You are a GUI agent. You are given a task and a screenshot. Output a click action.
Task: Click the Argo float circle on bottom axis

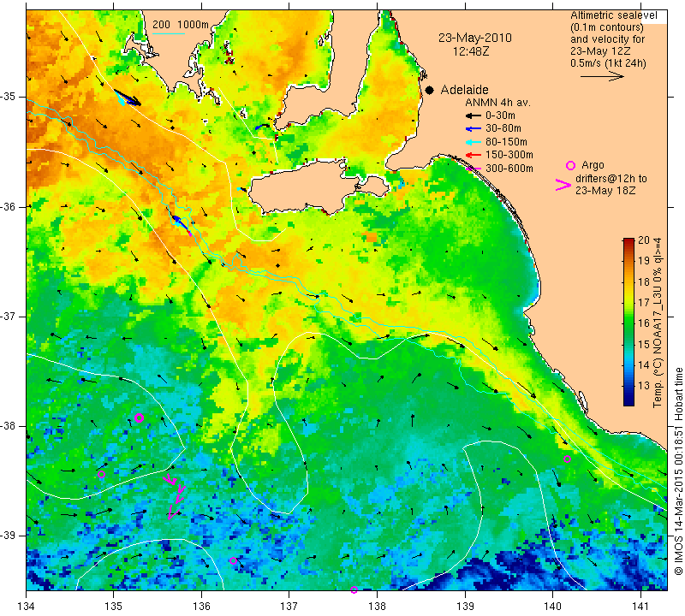coord(354,589)
